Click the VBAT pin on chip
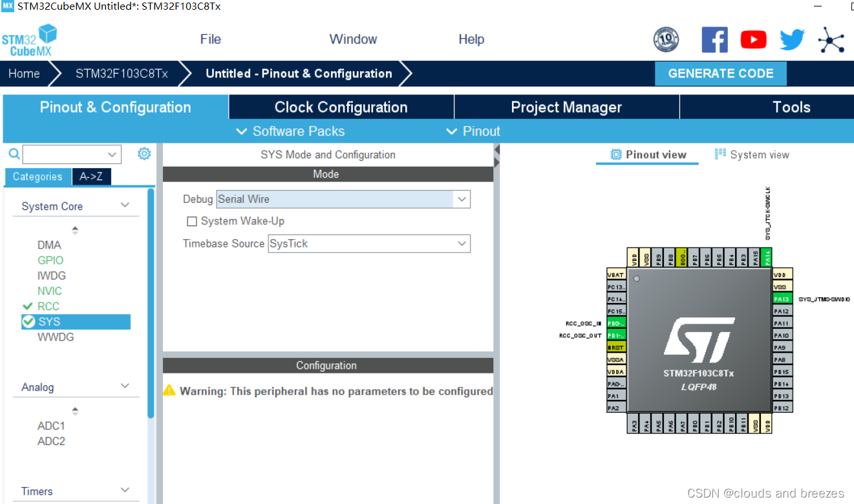Image resolution: width=854 pixels, height=504 pixels. [616, 275]
